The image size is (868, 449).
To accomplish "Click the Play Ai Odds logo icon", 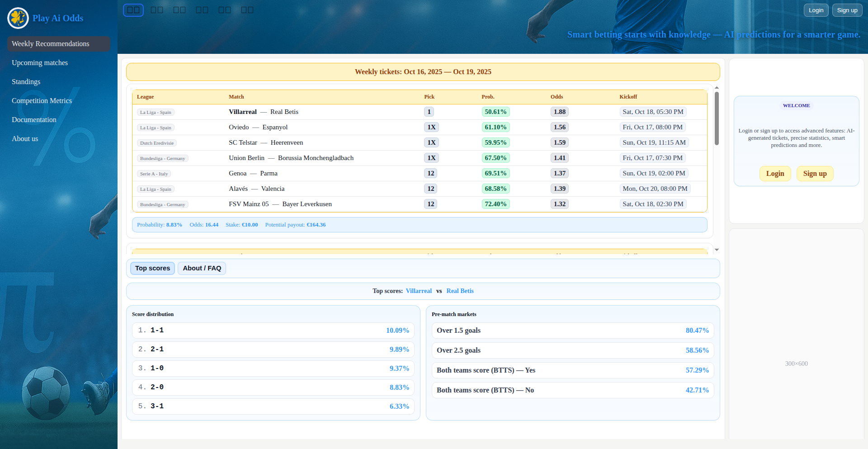I will click(18, 18).
